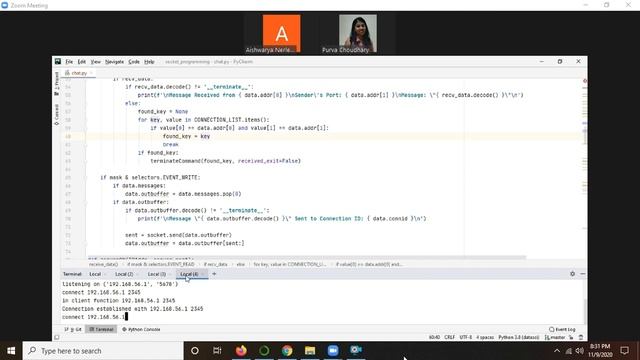Image resolution: width=640 pixels, height=360 pixels.
Task: Switch to Zoom app in the taskbar
Action: tap(333, 351)
